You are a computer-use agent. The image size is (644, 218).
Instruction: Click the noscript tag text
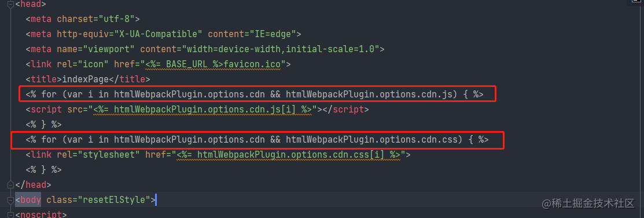click(41, 215)
